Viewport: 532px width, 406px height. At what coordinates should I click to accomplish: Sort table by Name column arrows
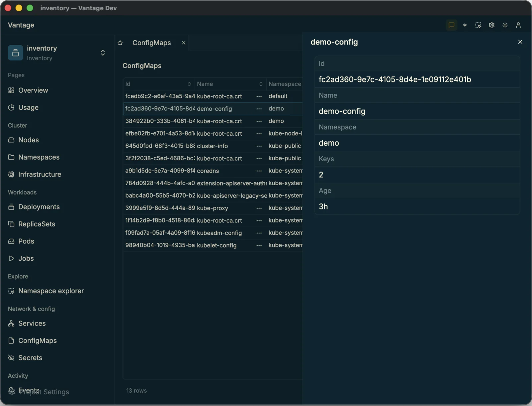tap(261, 84)
